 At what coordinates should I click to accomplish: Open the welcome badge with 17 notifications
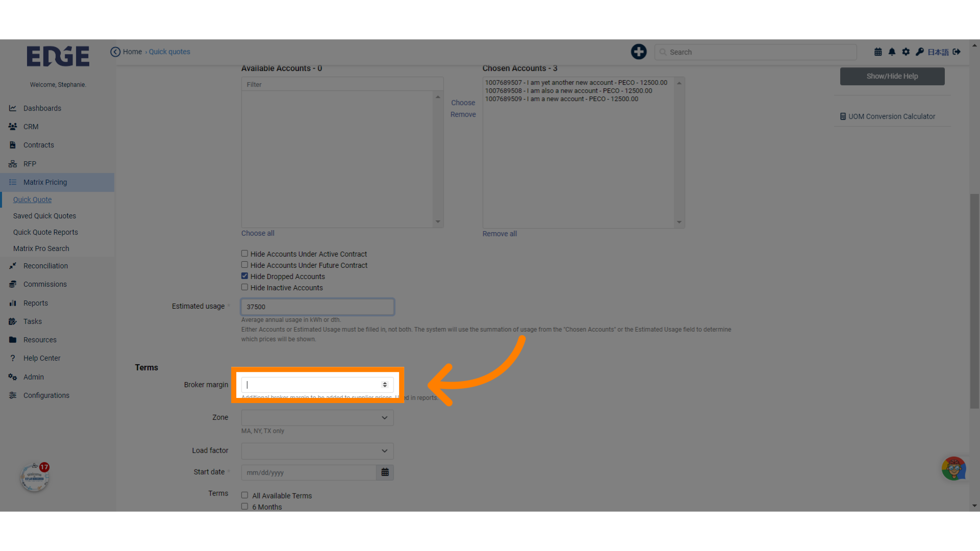pos(35,478)
